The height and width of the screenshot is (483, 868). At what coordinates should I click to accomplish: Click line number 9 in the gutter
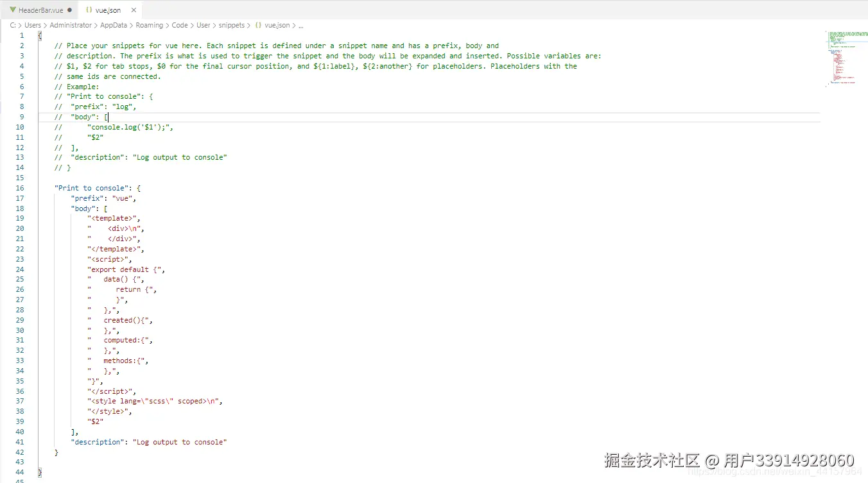tap(22, 117)
